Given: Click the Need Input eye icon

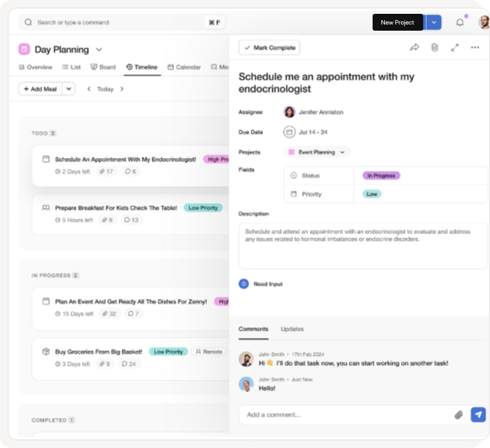Looking at the screenshot, I should (244, 284).
